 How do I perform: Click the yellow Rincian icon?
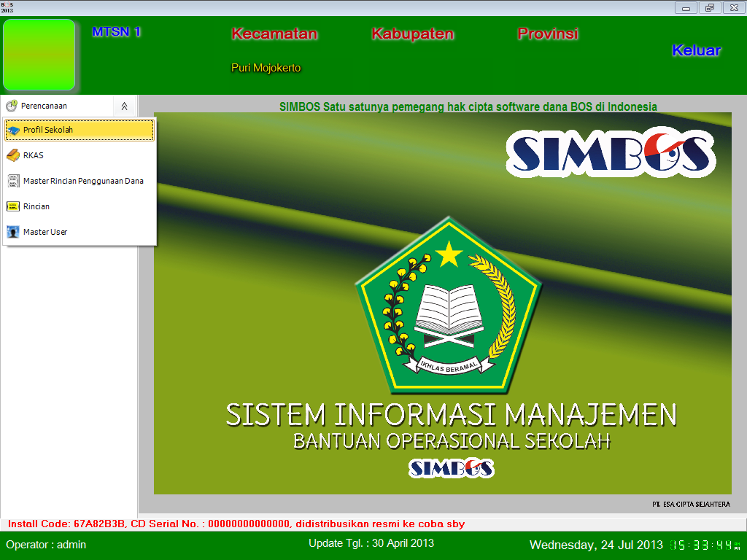[13, 206]
